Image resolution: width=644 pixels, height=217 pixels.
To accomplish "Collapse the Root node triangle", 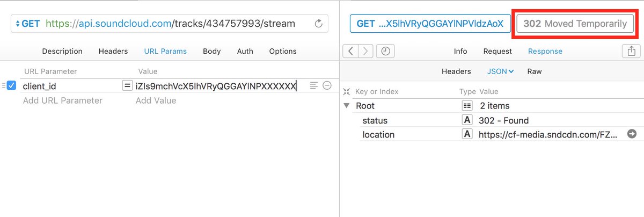I will pos(347,106).
